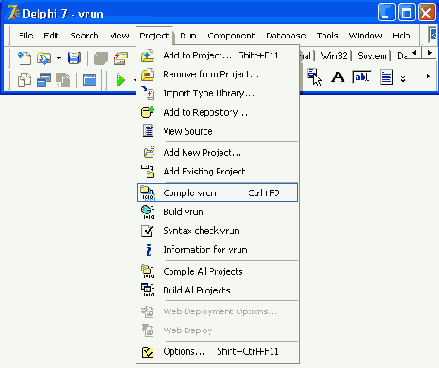The image size is (439, 368).
Task: Click the Save All disk icon
Action: tap(74, 58)
